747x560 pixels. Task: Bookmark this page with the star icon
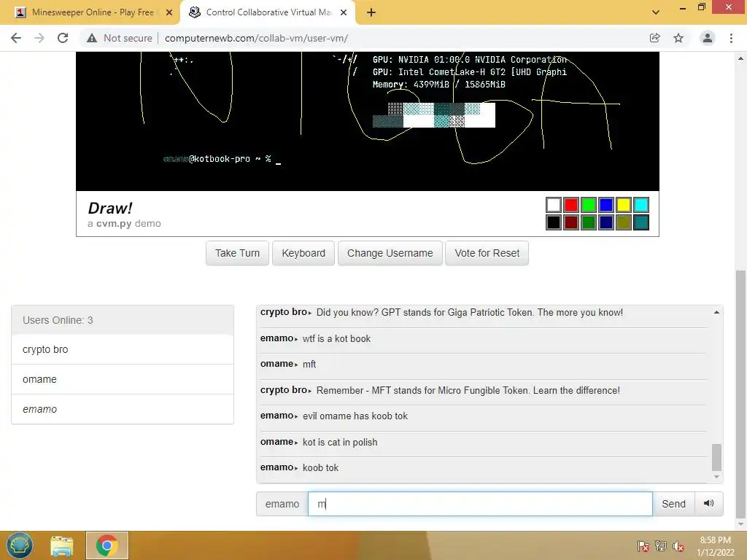coord(678,38)
